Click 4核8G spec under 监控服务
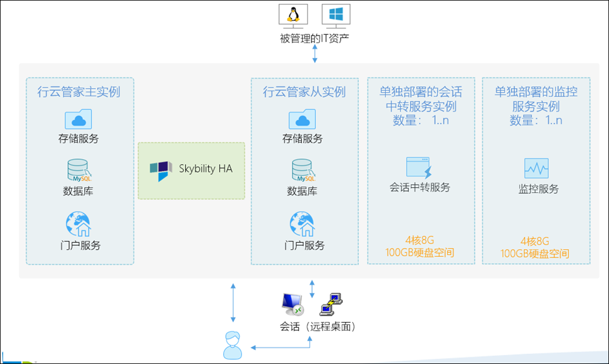609x364 pixels. [x=535, y=241]
